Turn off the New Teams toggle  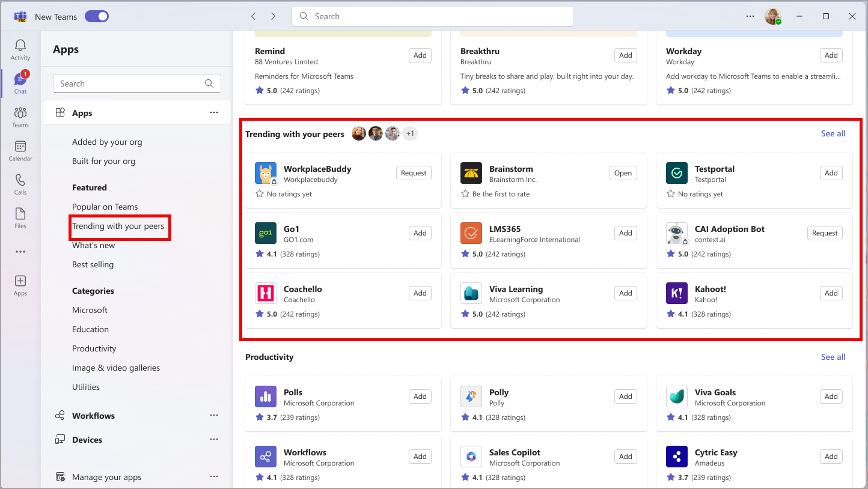[96, 16]
